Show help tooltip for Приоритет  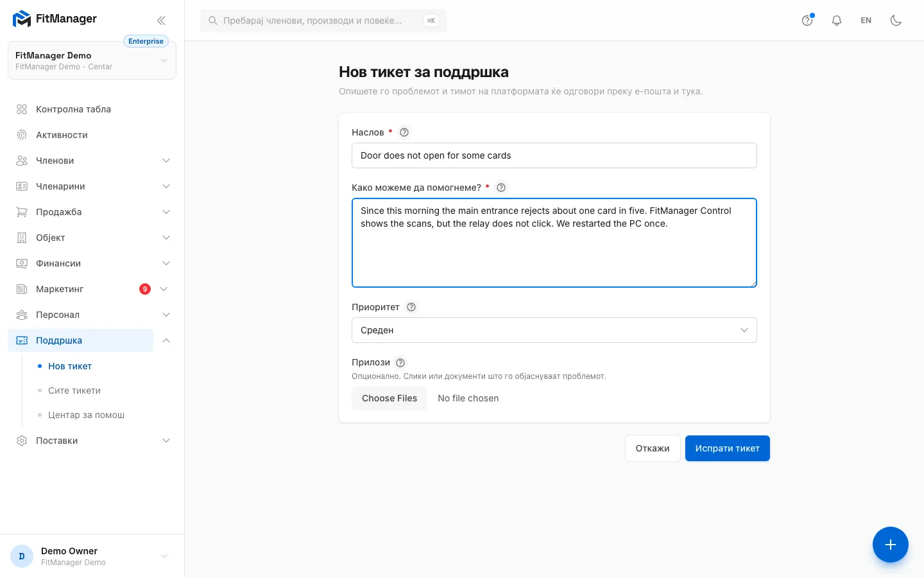point(411,307)
